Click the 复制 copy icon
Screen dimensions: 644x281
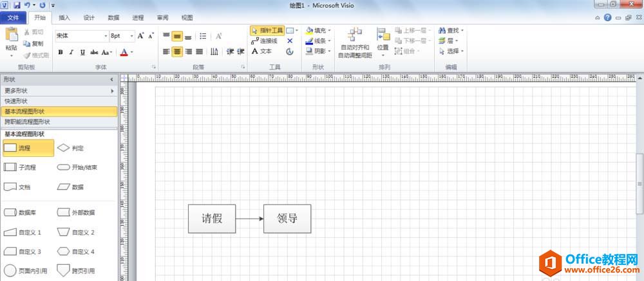click(26, 44)
